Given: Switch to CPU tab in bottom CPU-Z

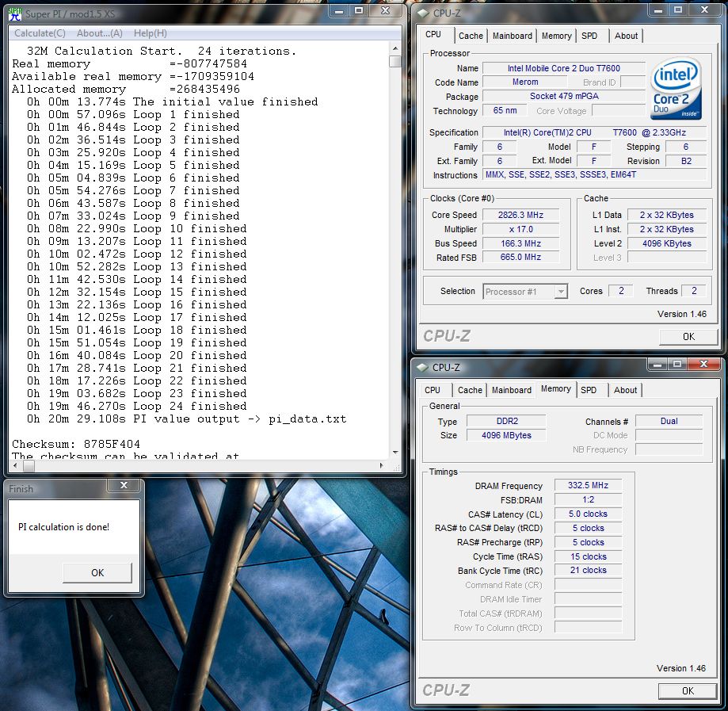Looking at the screenshot, I should pos(433,390).
